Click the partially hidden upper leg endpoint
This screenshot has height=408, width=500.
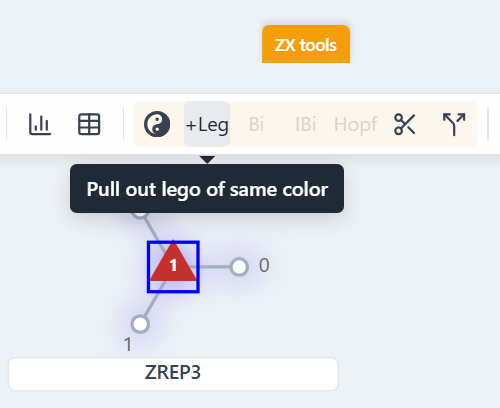click(140, 215)
